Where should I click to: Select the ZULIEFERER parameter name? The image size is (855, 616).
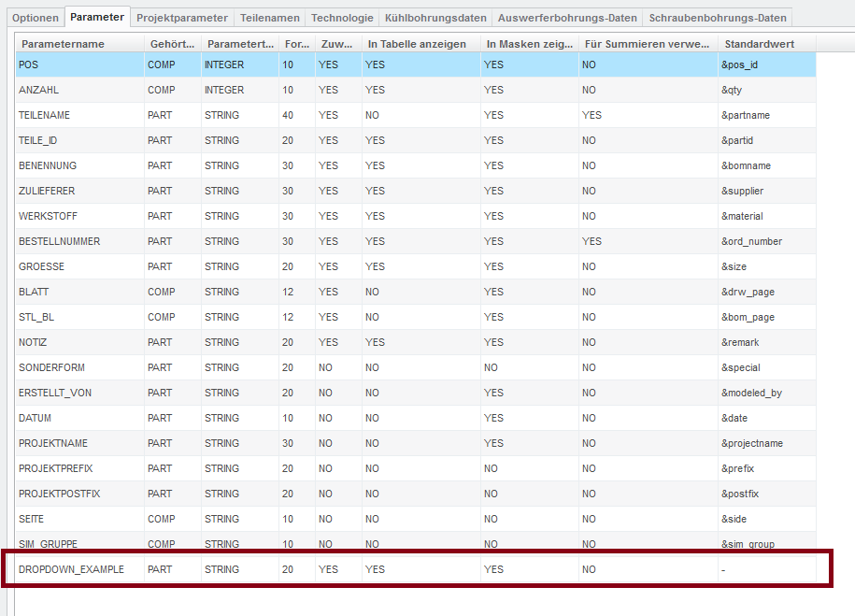pyautogui.click(x=79, y=191)
